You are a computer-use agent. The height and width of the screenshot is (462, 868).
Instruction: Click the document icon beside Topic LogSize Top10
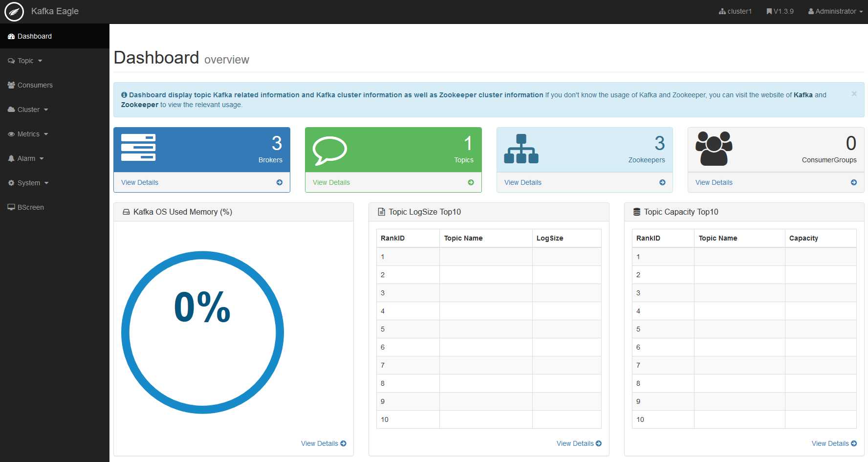382,212
